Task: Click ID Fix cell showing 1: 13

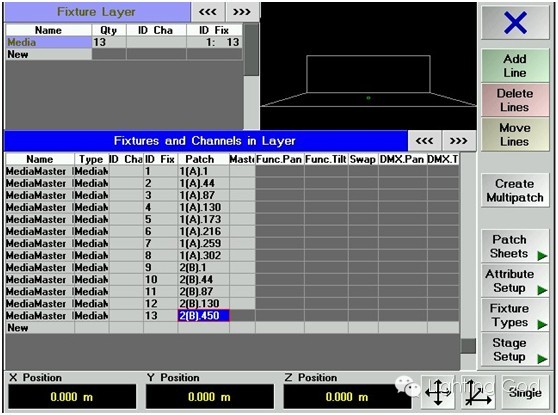Action: (x=214, y=42)
